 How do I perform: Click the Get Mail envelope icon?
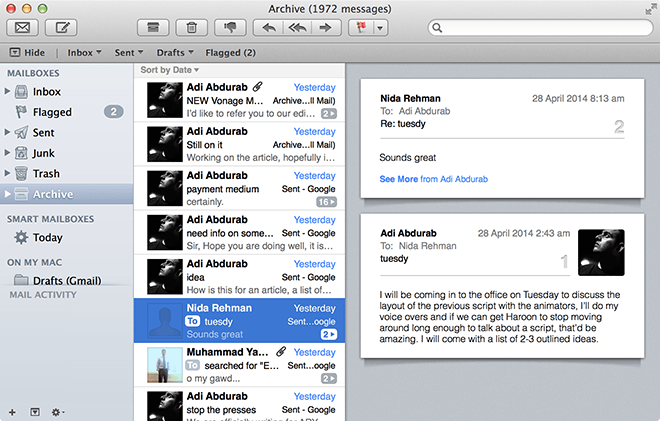[22, 27]
